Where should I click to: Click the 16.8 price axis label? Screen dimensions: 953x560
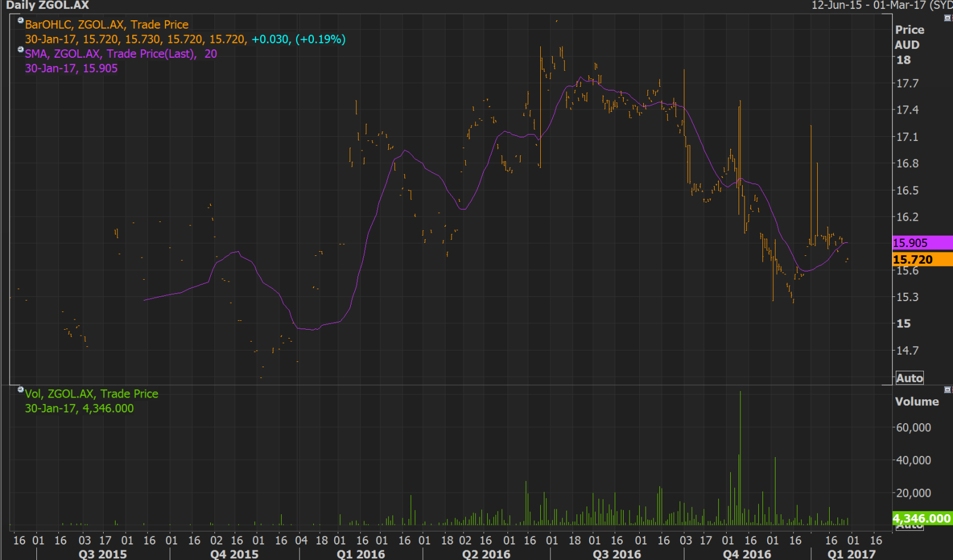908,164
